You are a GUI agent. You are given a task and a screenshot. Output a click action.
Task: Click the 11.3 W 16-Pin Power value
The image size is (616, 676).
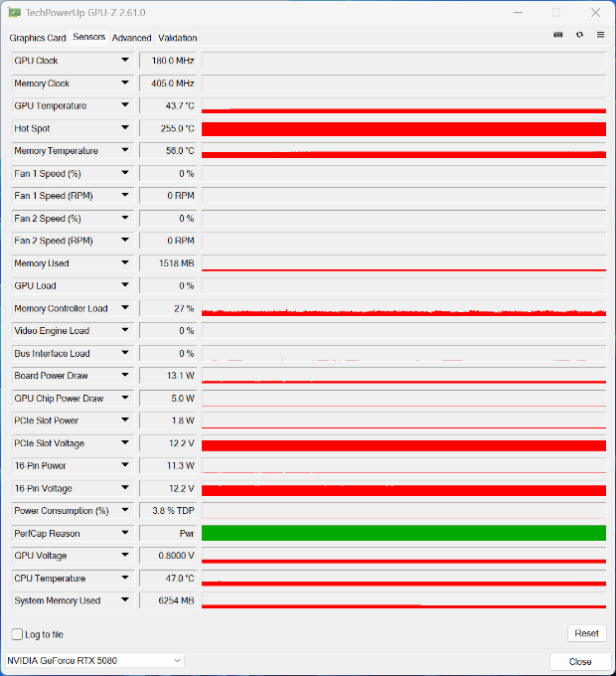click(168, 465)
